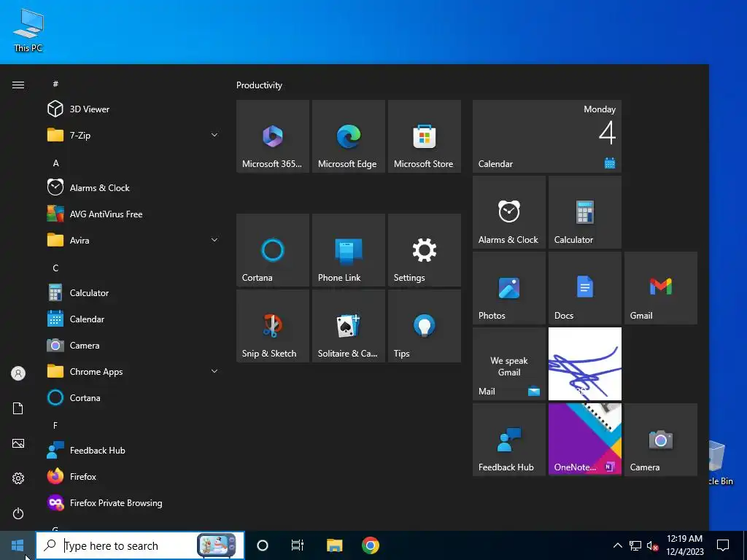Screen dimensions: 747x560
Task: Launch the Microsoft Edge tile
Action: [x=348, y=136]
